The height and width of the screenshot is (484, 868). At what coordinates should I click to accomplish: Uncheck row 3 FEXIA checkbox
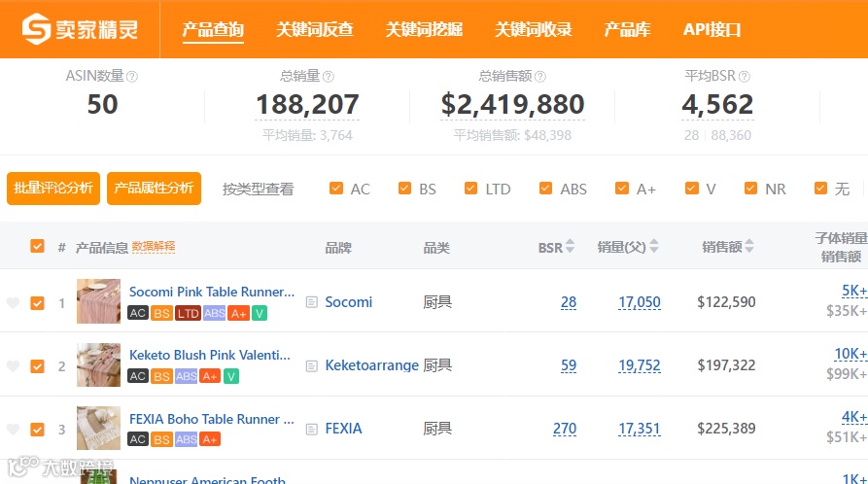coord(37,430)
